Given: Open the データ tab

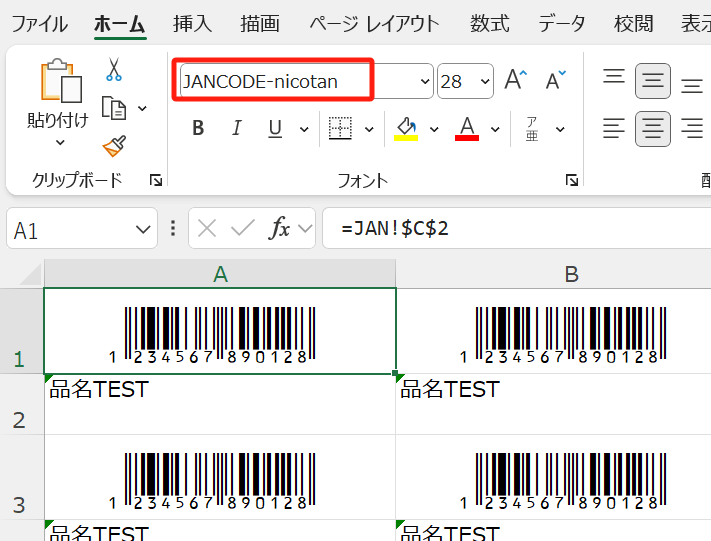Looking at the screenshot, I should pyautogui.click(x=561, y=24).
